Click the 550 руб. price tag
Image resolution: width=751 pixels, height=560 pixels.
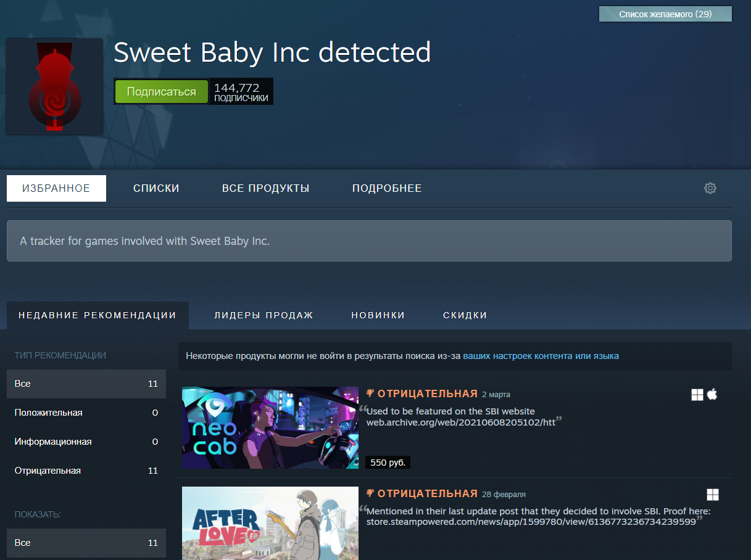pyautogui.click(x=388, y=462)
